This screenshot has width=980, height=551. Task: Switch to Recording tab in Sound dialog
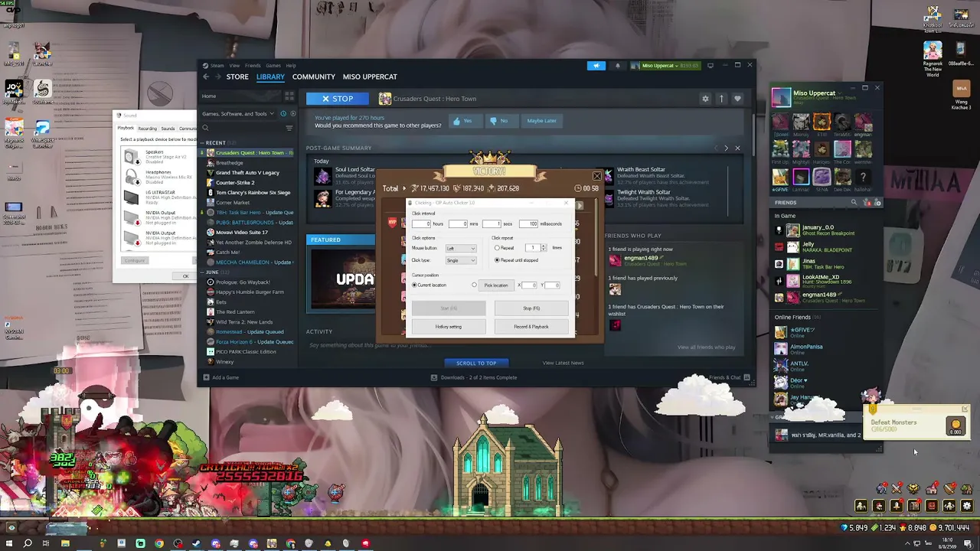tap(148, 129)
